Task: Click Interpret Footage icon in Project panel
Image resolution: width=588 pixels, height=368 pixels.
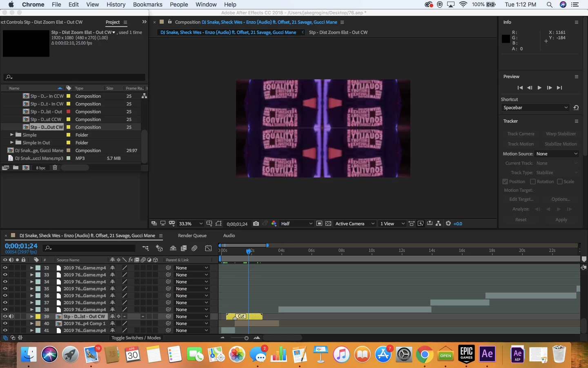Action: click(6, 168)
